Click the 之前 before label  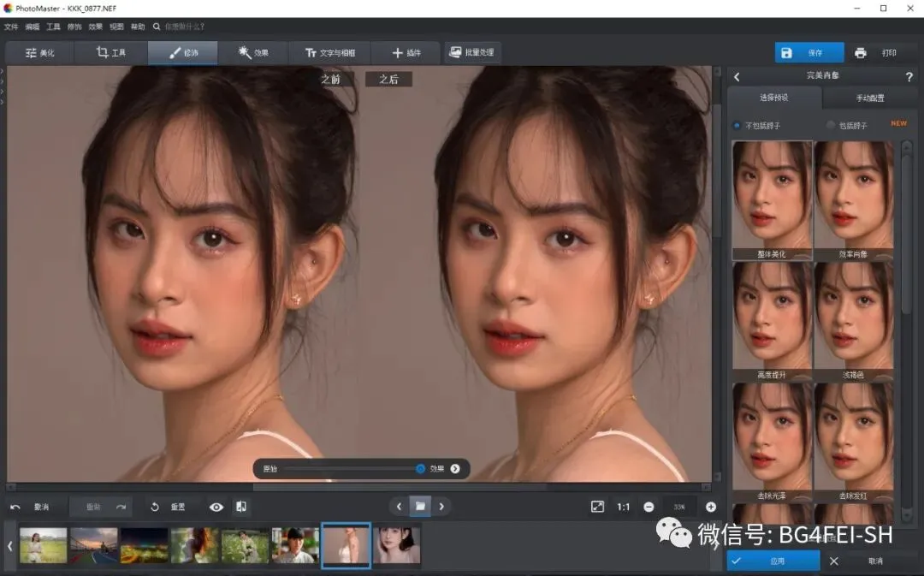point(330,79)
